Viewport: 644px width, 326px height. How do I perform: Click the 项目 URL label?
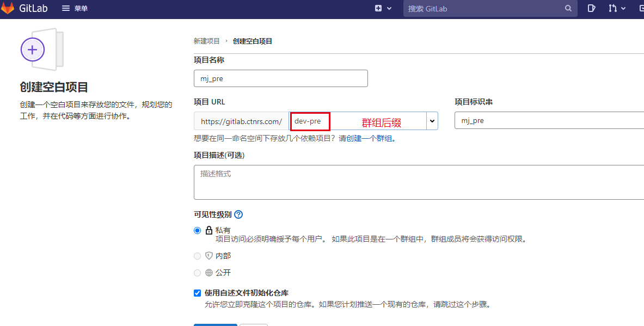pyautogui.click(x=209, y=102)
